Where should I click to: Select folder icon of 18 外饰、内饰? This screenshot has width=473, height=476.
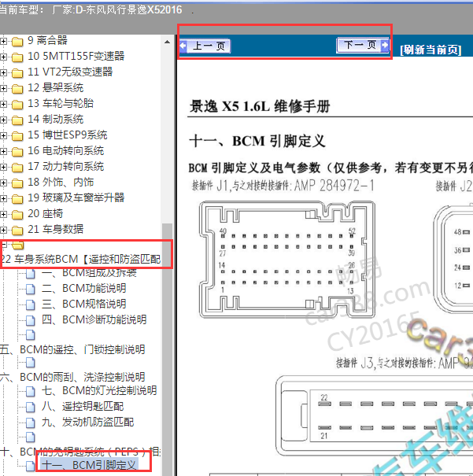pos(17,183)
